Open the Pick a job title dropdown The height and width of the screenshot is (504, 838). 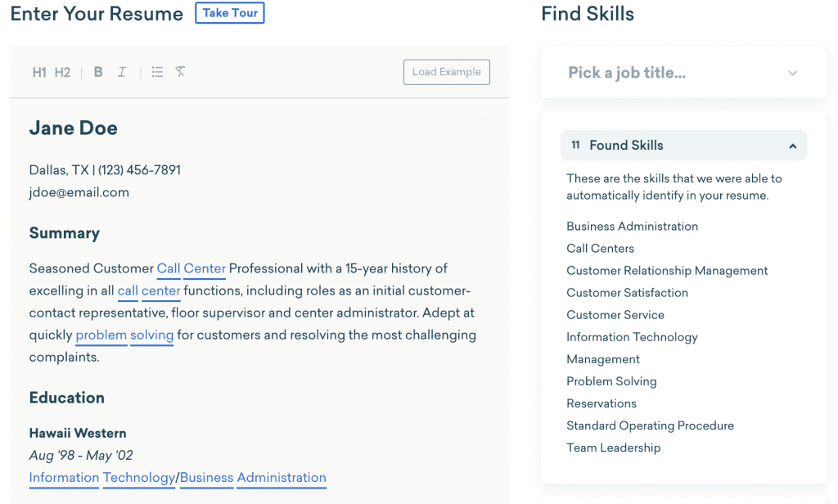click(683, 73)
